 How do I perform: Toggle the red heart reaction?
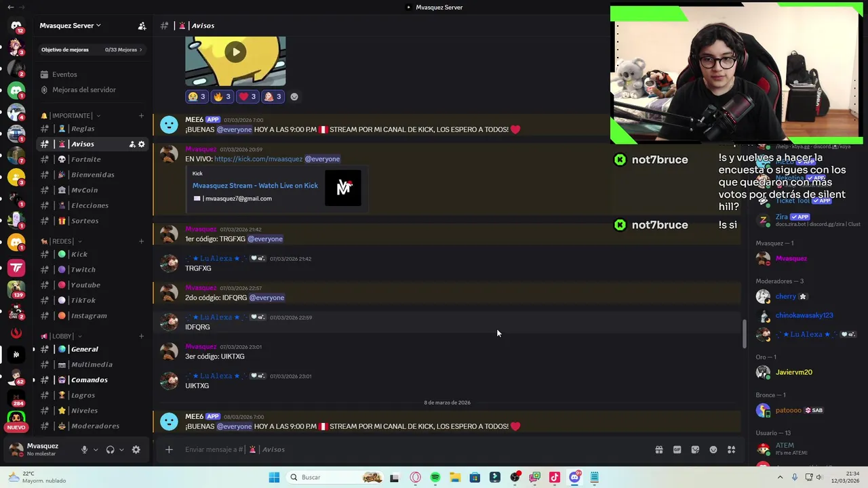(248, 97)
